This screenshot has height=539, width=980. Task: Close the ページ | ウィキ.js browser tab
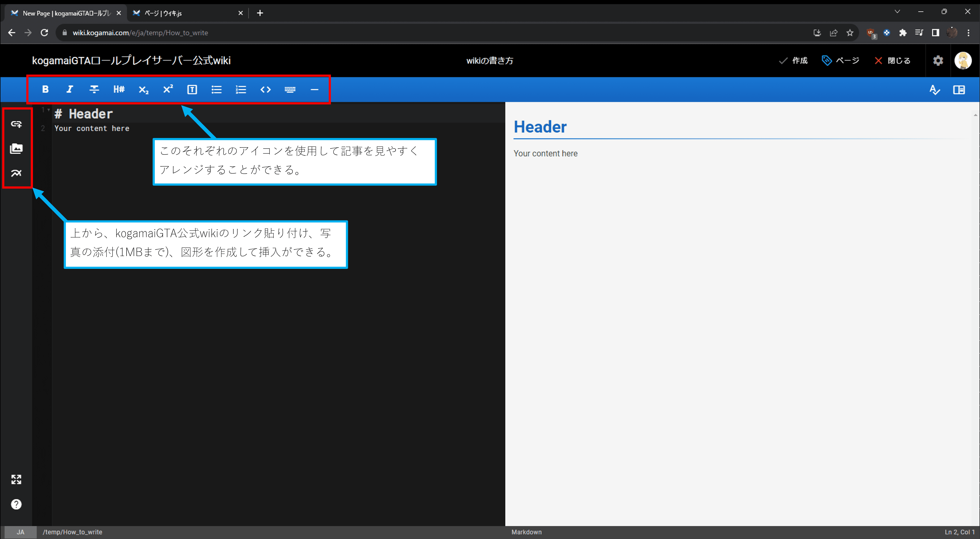tap(240, 13)
